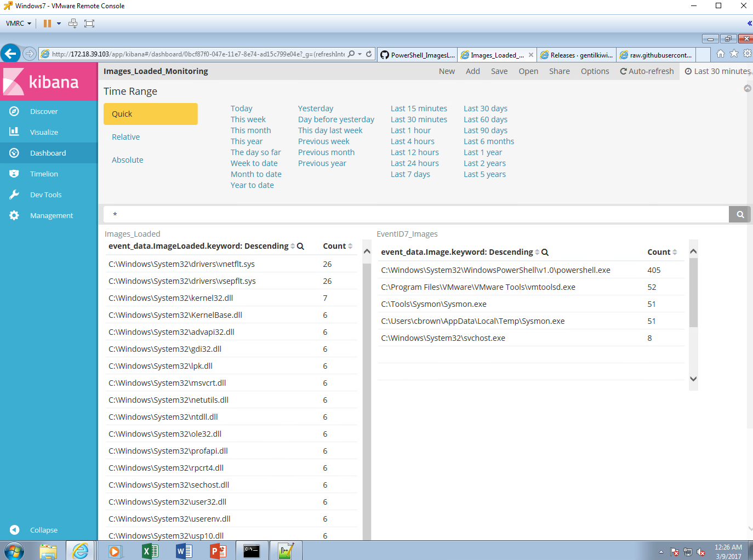Open Word from the taskbar
The width and height of the screenshot is (753, 560).
[184, 551]
